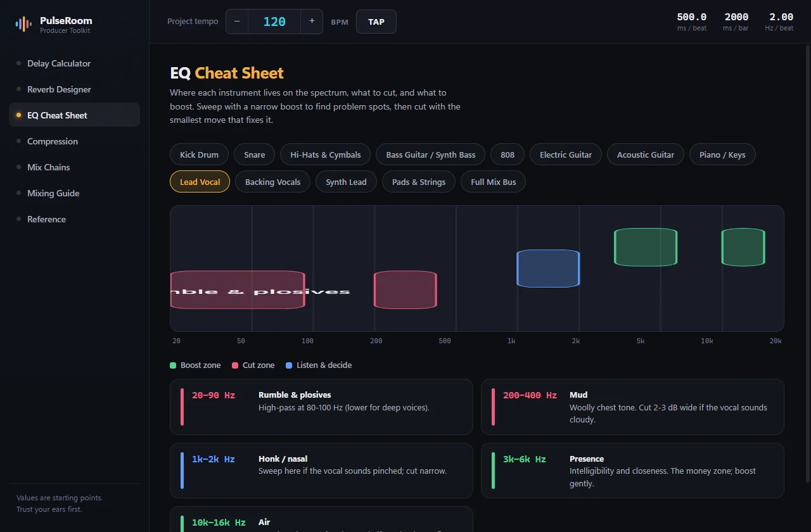Open the Mixing Guide page
Screen dimensions: 811x532
[74, 193]
